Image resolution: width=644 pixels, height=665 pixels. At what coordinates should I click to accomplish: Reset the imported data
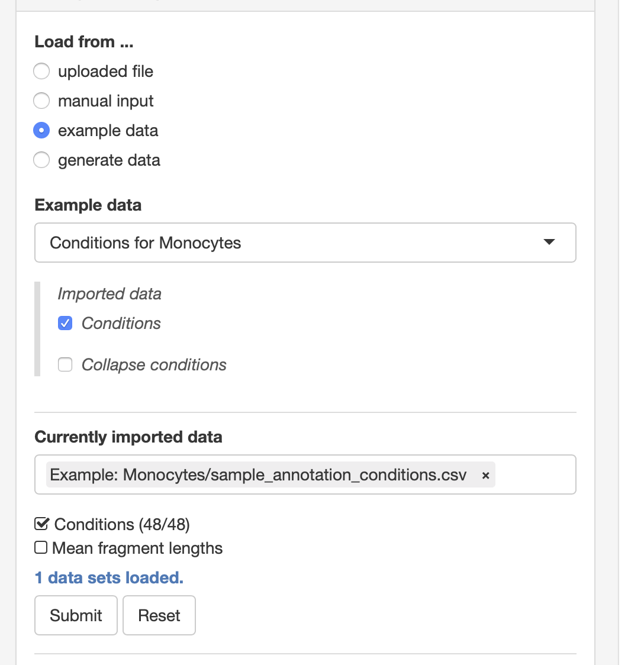[x=159, y=615]
